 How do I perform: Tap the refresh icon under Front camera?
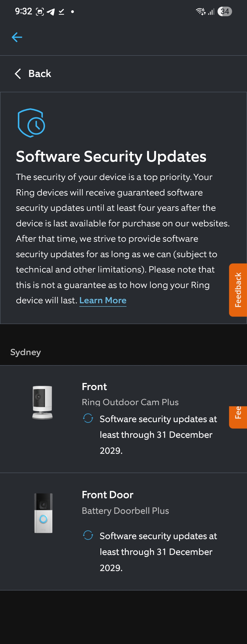[88, 418]
